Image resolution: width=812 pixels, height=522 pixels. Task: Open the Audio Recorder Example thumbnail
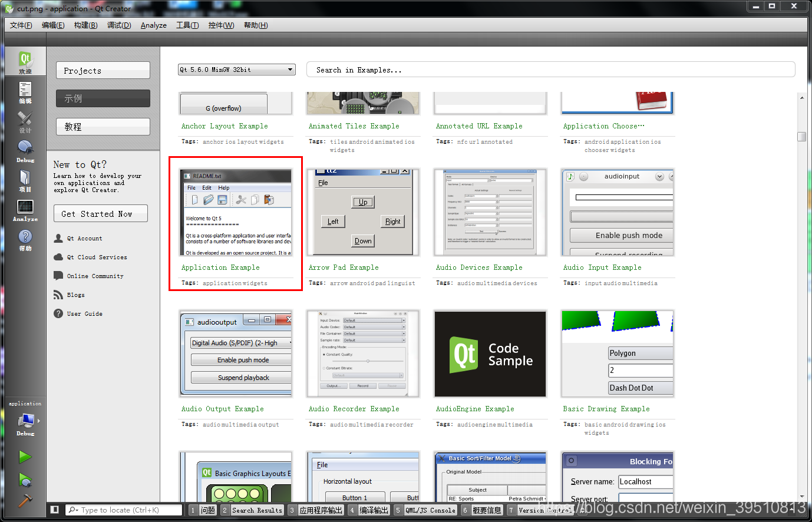coord(363,354)
